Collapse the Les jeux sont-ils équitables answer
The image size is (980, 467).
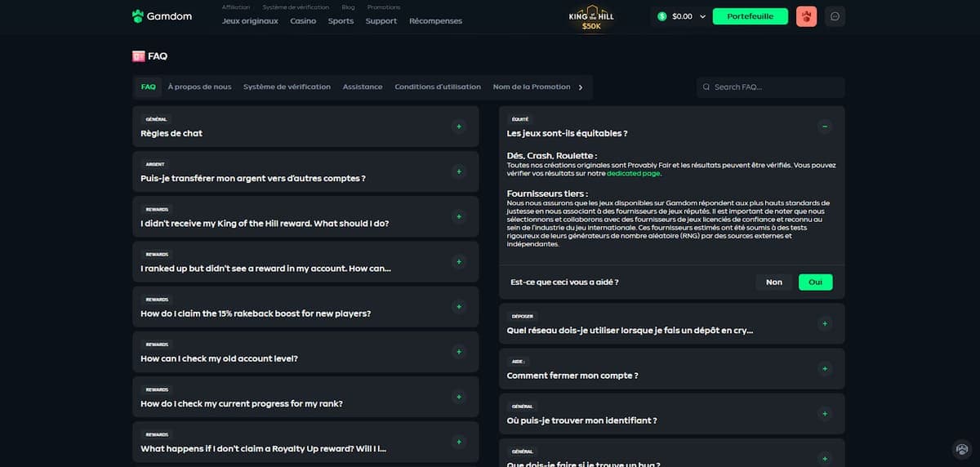tap(825, 127)
